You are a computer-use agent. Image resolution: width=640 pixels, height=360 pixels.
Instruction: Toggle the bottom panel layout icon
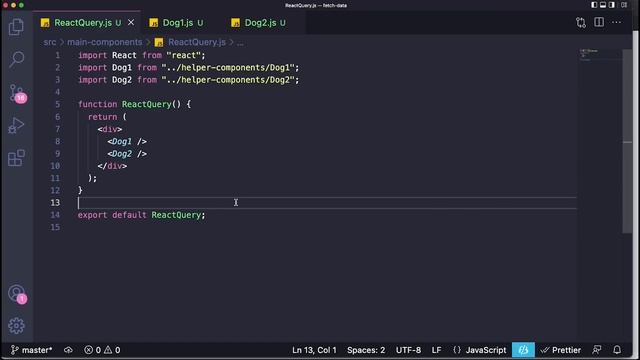(603, 5)
